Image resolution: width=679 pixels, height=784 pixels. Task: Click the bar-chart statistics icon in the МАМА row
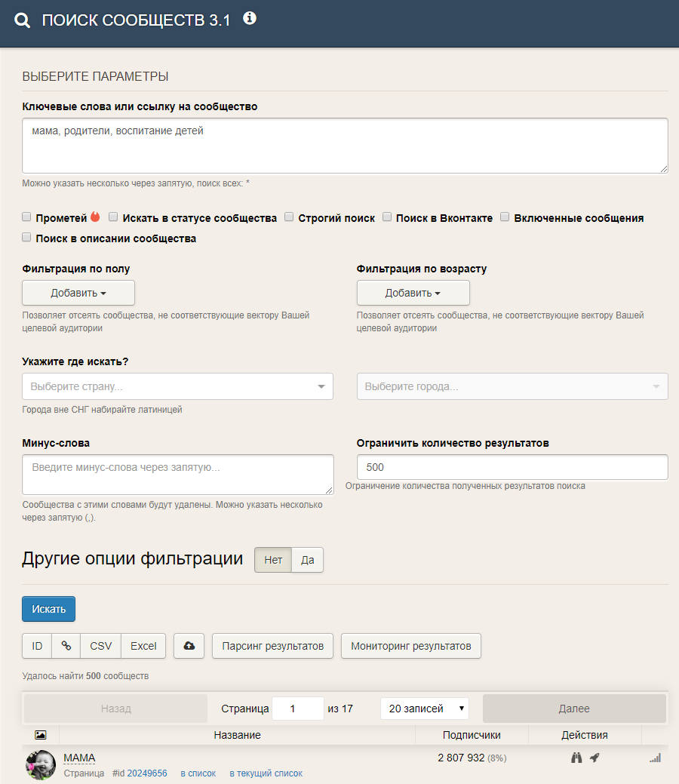click(655, 758)
